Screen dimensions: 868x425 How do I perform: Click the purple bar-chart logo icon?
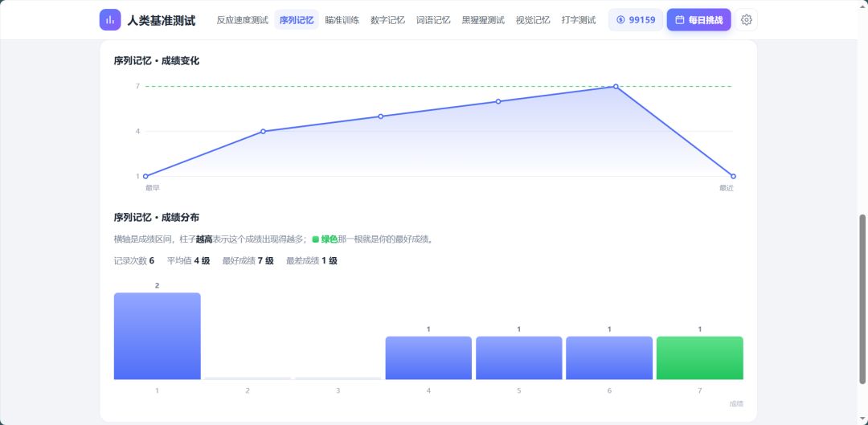(x=110, y=20)
